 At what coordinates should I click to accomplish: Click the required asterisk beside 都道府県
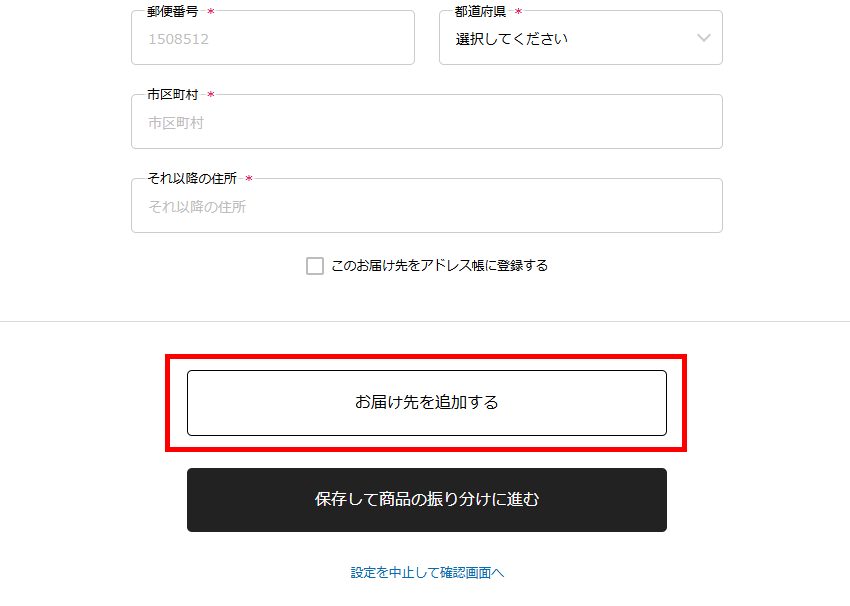point(518,12)
